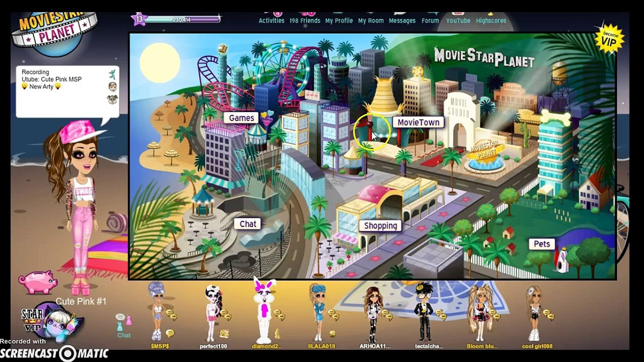This screenshot has height=362, width=644.
Task: Click the gold item icon below perfect100
Action: coord(224,333)
